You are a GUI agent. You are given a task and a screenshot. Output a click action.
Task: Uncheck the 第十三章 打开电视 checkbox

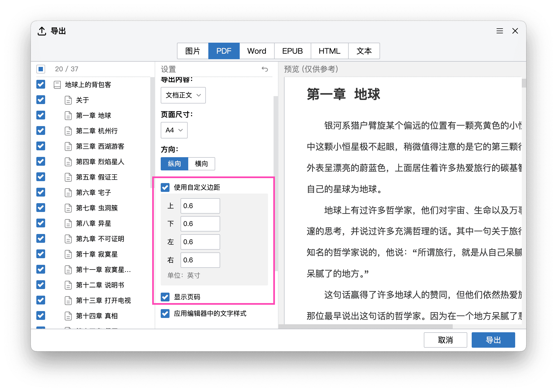(x=41, y=300)
